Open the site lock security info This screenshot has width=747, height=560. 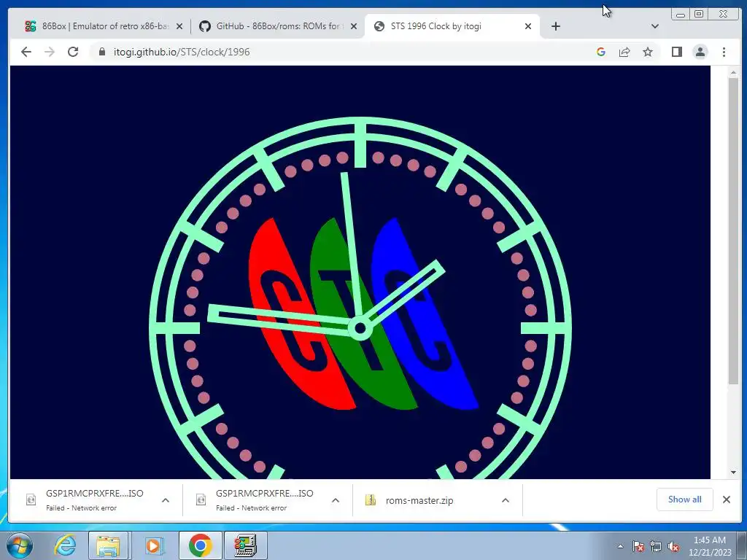pyautogui.click(x=102, y=52)
